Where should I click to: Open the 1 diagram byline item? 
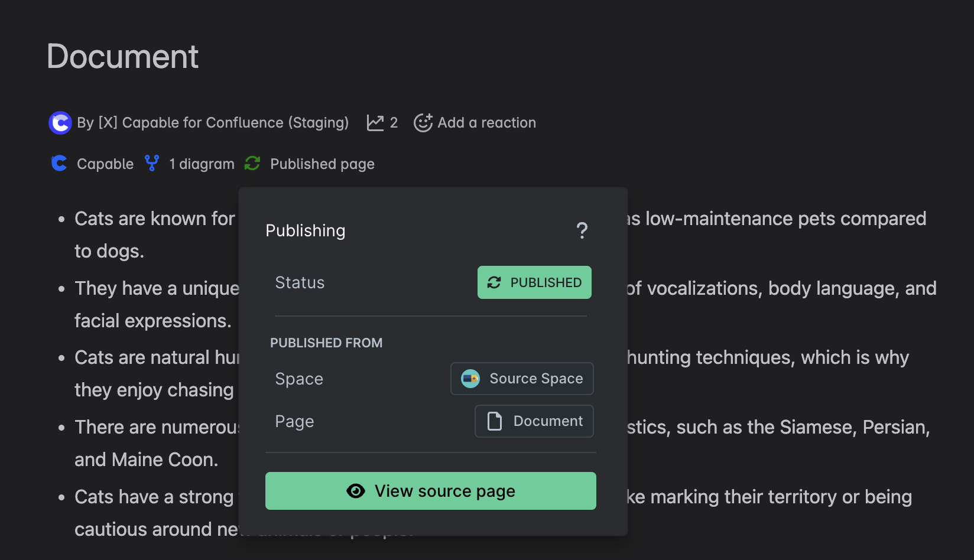pos(202,164)
